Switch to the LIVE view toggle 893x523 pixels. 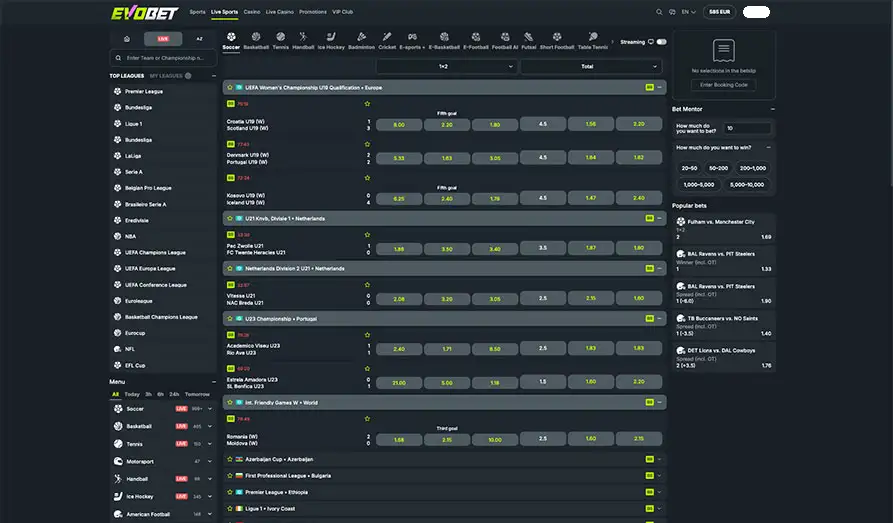163,39
